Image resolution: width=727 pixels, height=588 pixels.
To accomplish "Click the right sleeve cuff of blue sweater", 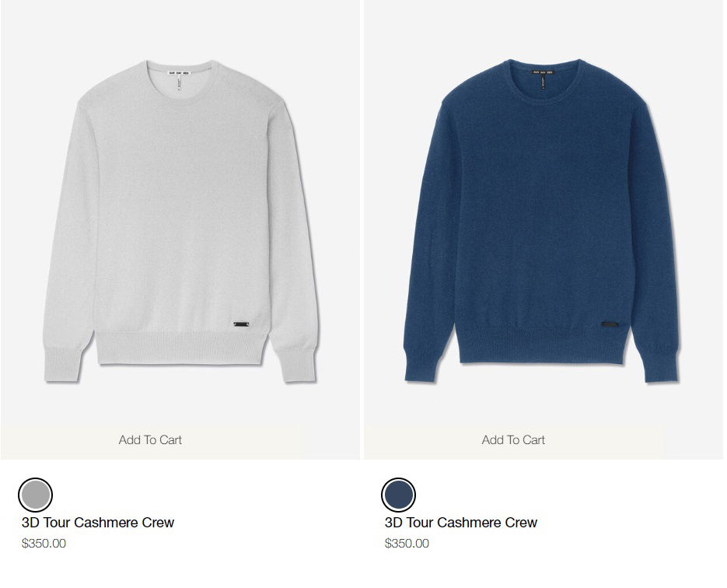I will (660, 366).
